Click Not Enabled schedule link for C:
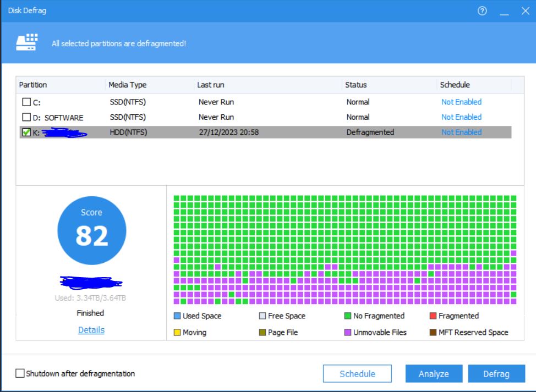The height and width of the screenshot is (392, 536). click(461, 102)
